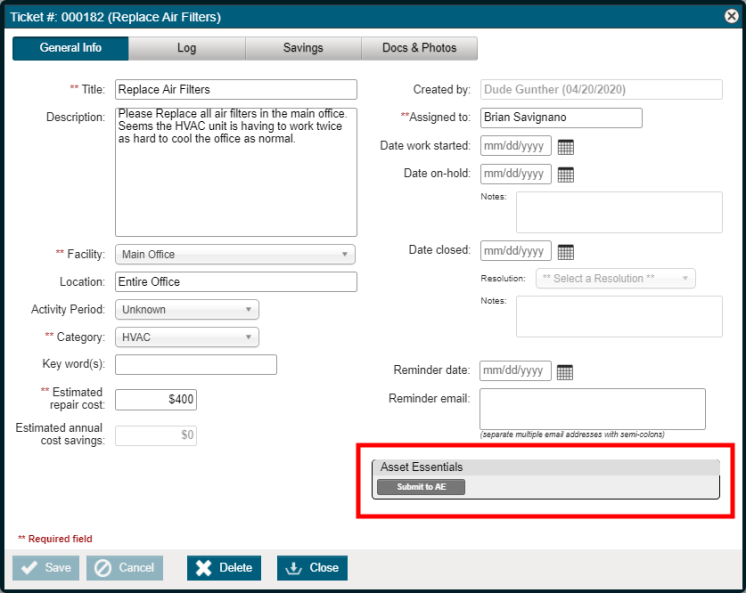The image size is (746, 593).
Task: Expand the Category dropdown showing HVAC
Action: tap(187, 337)
